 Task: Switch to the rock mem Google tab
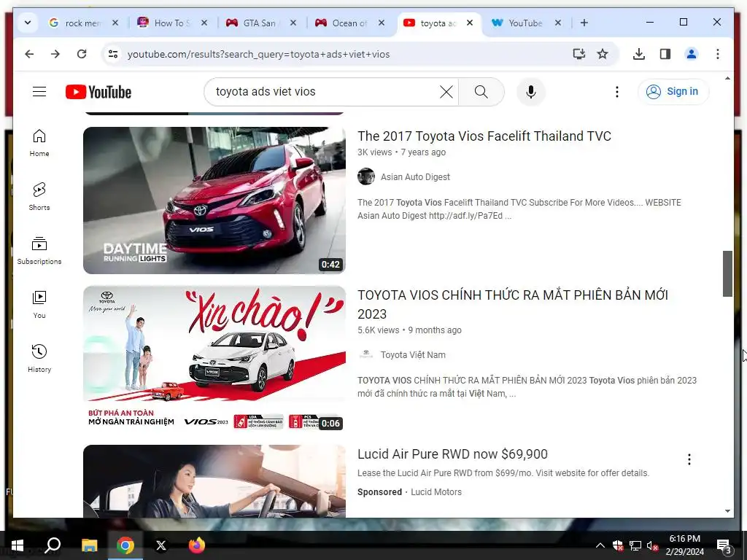(82, 23)
